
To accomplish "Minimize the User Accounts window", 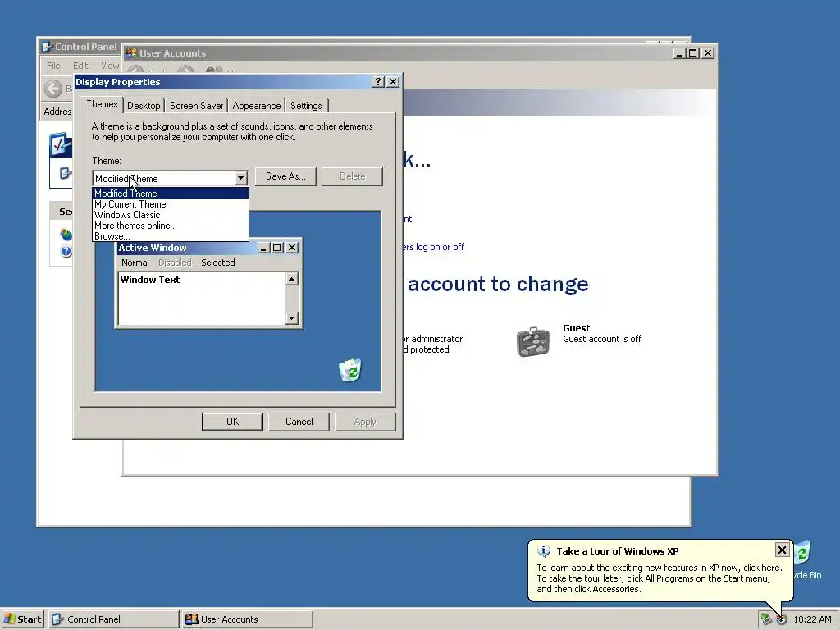I will 679,53.
